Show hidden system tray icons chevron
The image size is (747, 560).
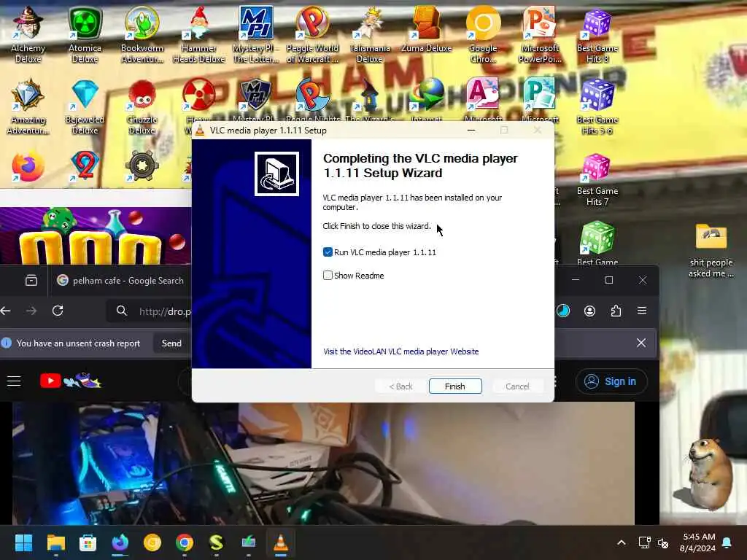(622, 542)
